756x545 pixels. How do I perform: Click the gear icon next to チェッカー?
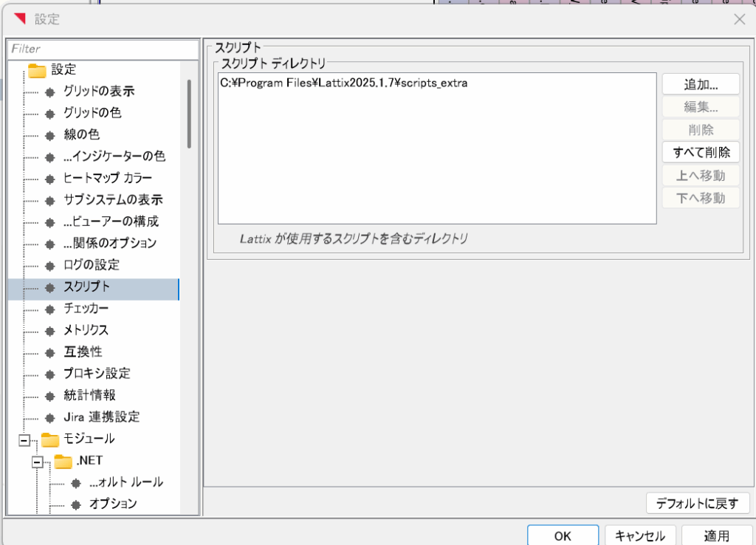click(50, 309)
